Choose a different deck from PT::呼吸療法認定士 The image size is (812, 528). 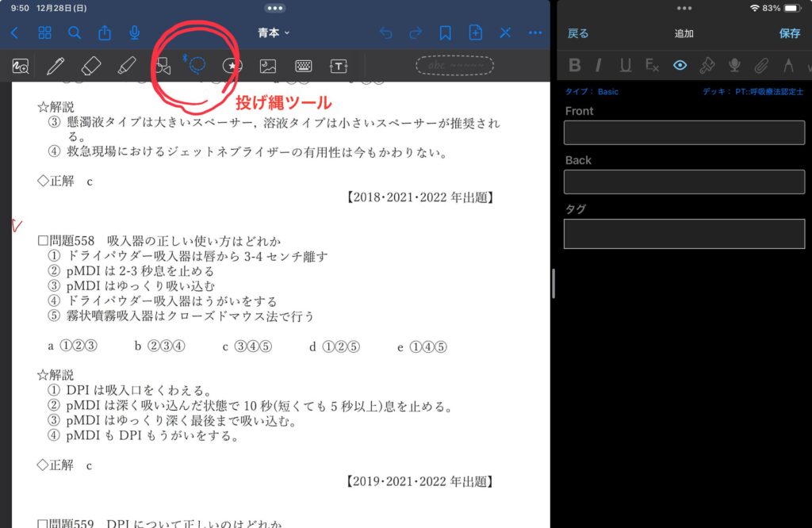click(753, 92)
